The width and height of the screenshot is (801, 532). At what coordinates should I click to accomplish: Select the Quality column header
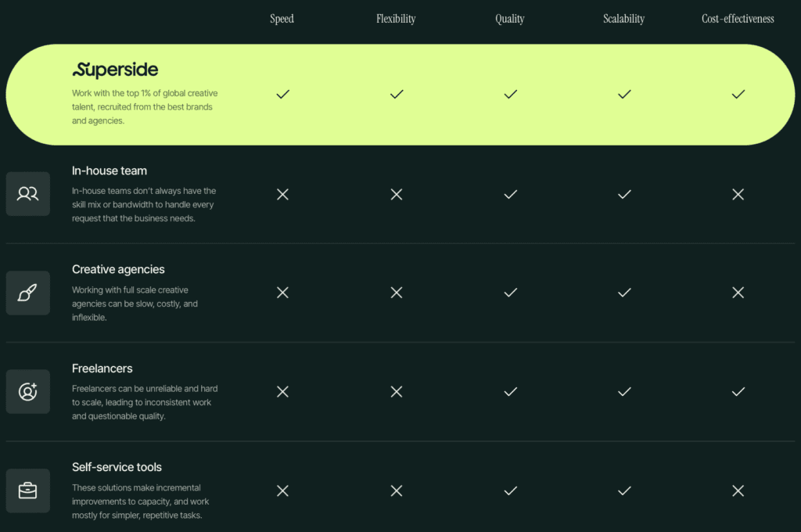[510, 19]
